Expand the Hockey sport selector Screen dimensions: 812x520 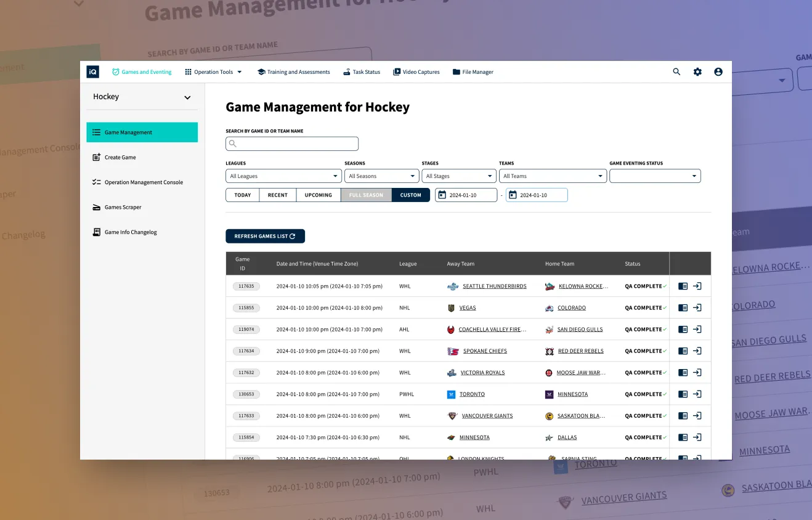(142, 97)
